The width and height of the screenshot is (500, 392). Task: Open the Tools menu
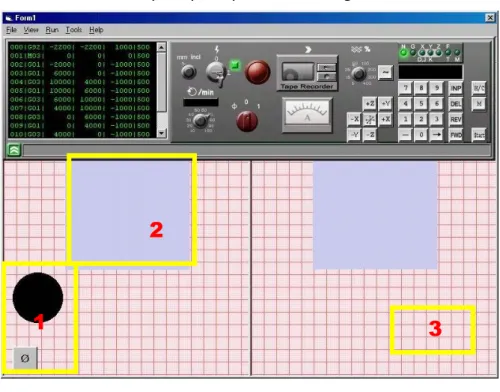[x=74, y=30]
